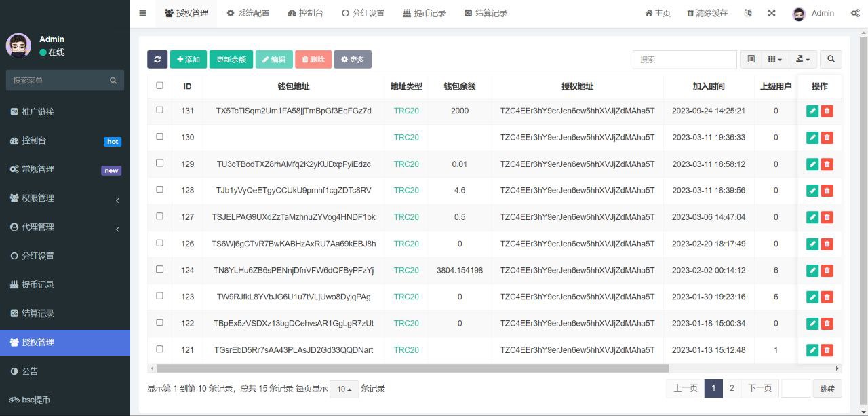Screen dimensions: 868x416
Task: Click the refresh table icon button
Action: pyautogui.click(x=157, y=60)
